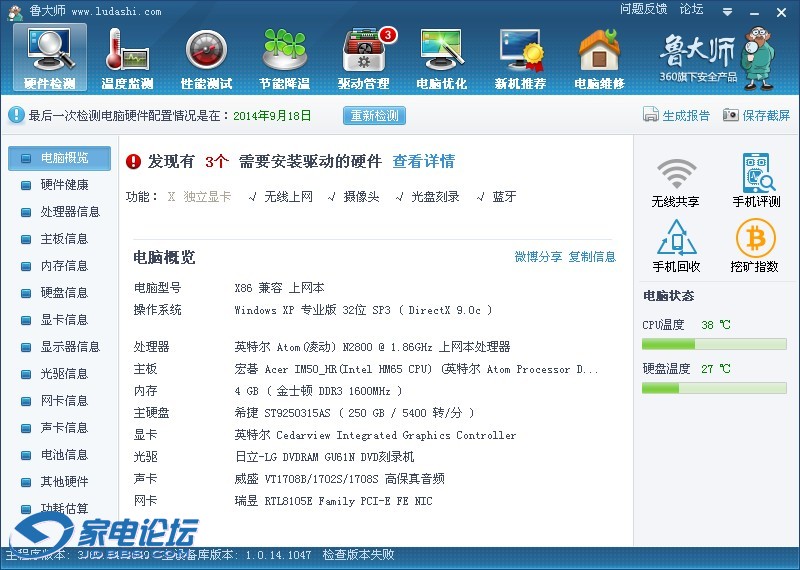Click 保存截屏 save screenshot
This screenshot has width=800, height=570.
pyautogui.click(x=756, y=115)
